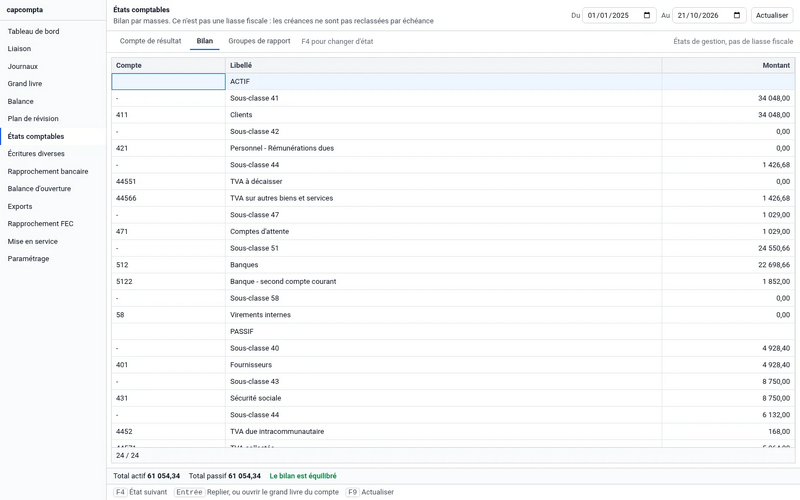Click the capcompta app title

24,10
